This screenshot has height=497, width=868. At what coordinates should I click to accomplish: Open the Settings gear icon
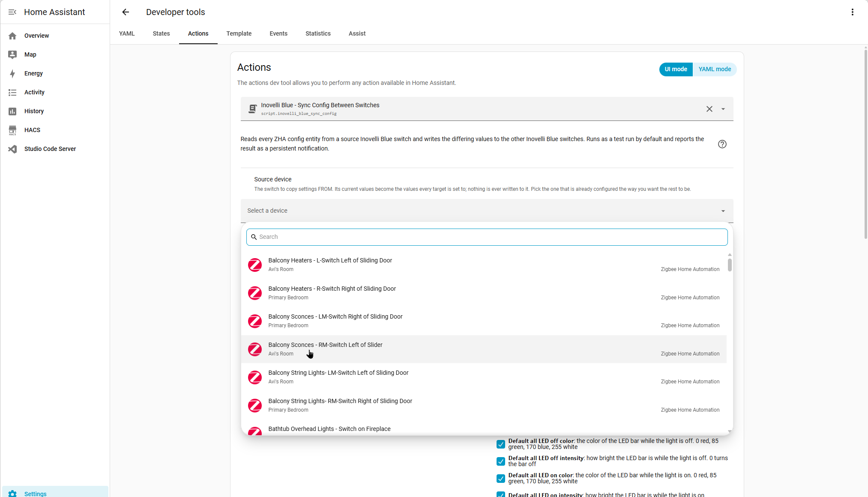tap(12, 494)
